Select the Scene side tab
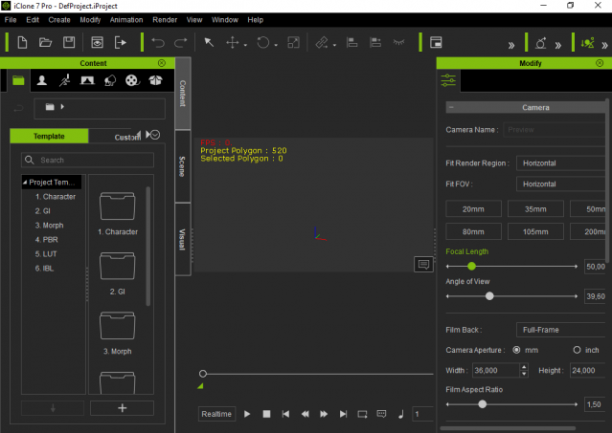 coord(182,166)
